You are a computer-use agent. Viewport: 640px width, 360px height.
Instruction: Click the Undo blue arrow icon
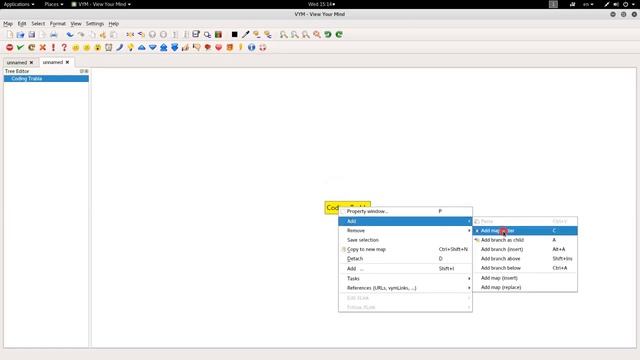coord(70,35)
